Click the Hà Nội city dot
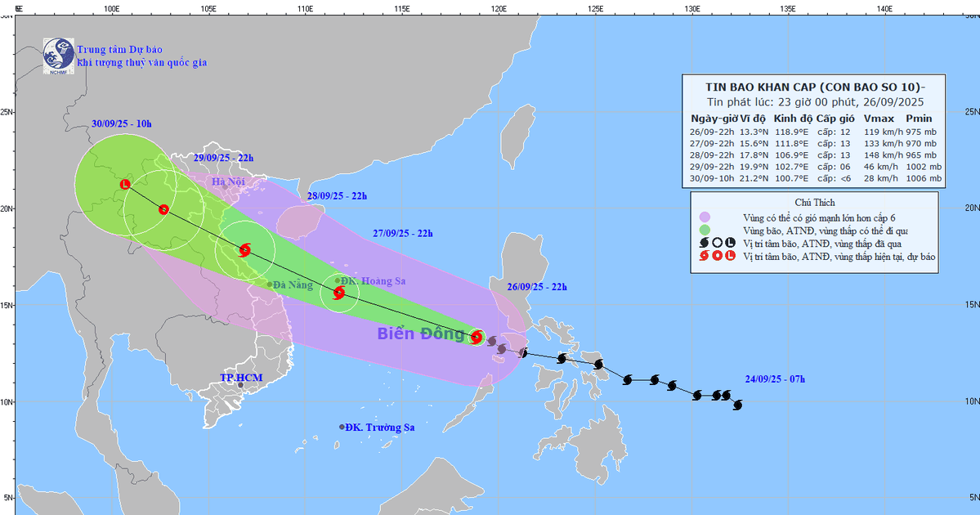Image resolution: width=980 pixels, height=515 pixels. click(226, 186)
